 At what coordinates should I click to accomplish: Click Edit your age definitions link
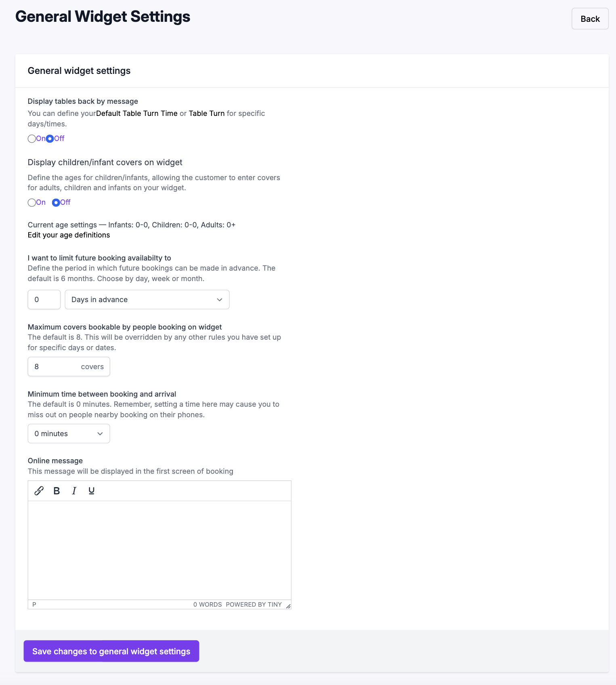coord(69,235)
